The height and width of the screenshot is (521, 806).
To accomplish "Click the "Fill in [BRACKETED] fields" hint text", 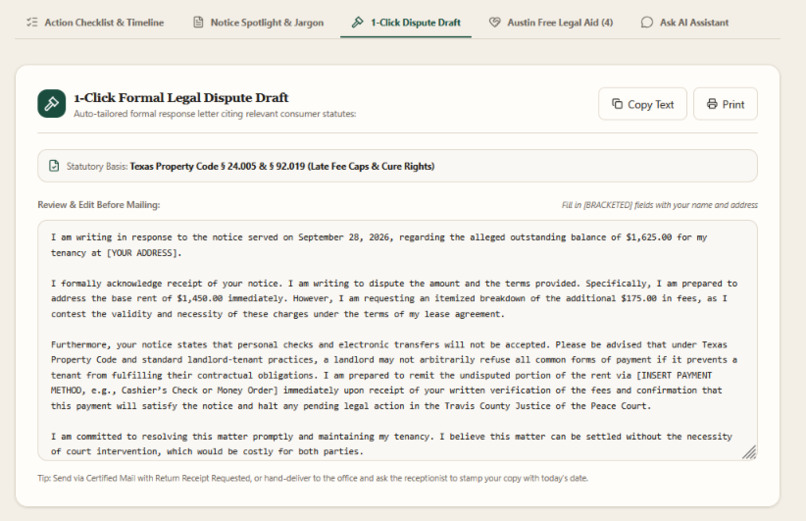I will click(660, 205).
